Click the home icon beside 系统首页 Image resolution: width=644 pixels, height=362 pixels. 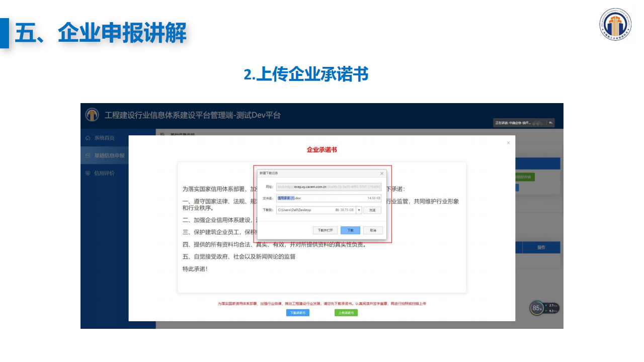(88, 138)
